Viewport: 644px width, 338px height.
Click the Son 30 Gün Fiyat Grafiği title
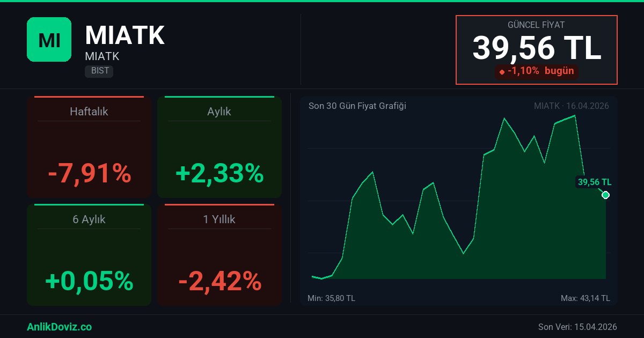(x=357, y=106)
